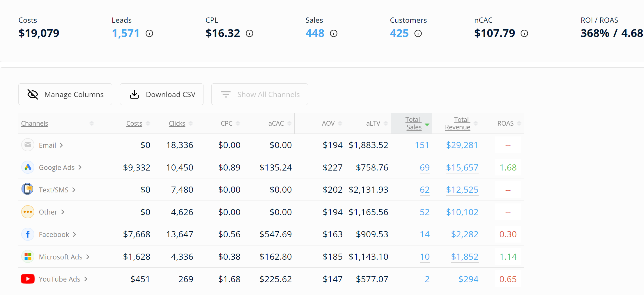The width and height of the screenshot is (644, 295).
Task: Click the Text/SMS phone icon
Action: click(x=28, y=189)
